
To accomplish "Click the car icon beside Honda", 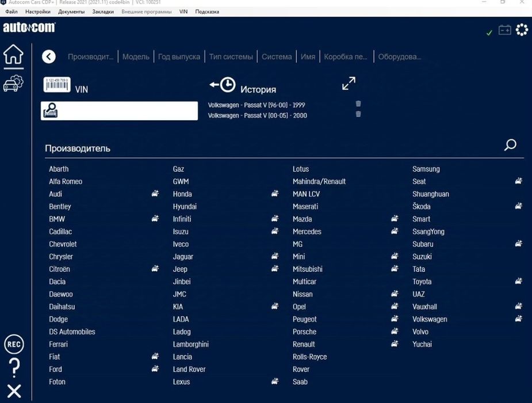I will coord(275,193).
